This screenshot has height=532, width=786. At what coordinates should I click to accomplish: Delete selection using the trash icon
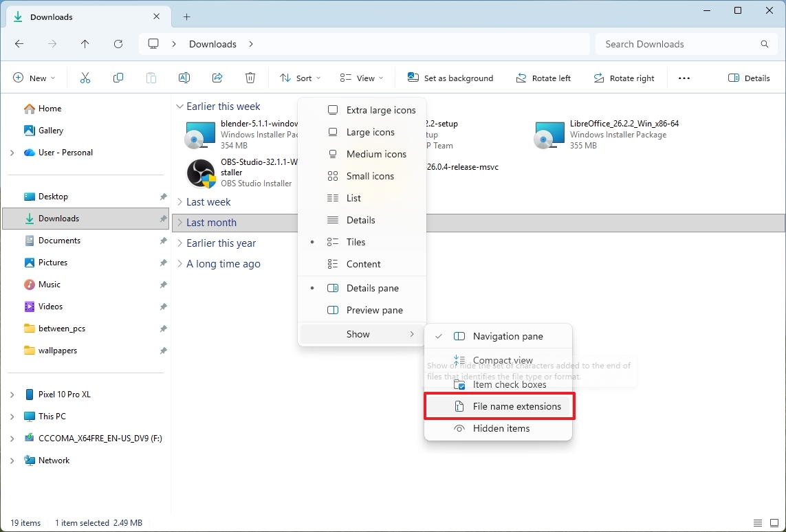[250, 78]
